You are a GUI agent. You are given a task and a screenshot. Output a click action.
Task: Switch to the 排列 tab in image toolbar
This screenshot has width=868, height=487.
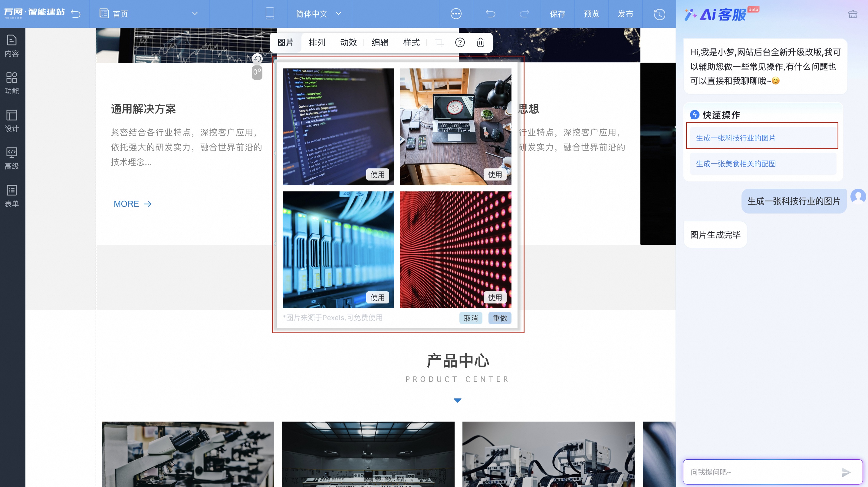[317, 42]
